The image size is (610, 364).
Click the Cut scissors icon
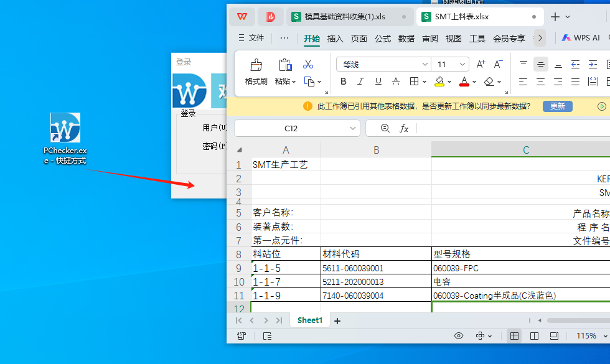(308, 64)
